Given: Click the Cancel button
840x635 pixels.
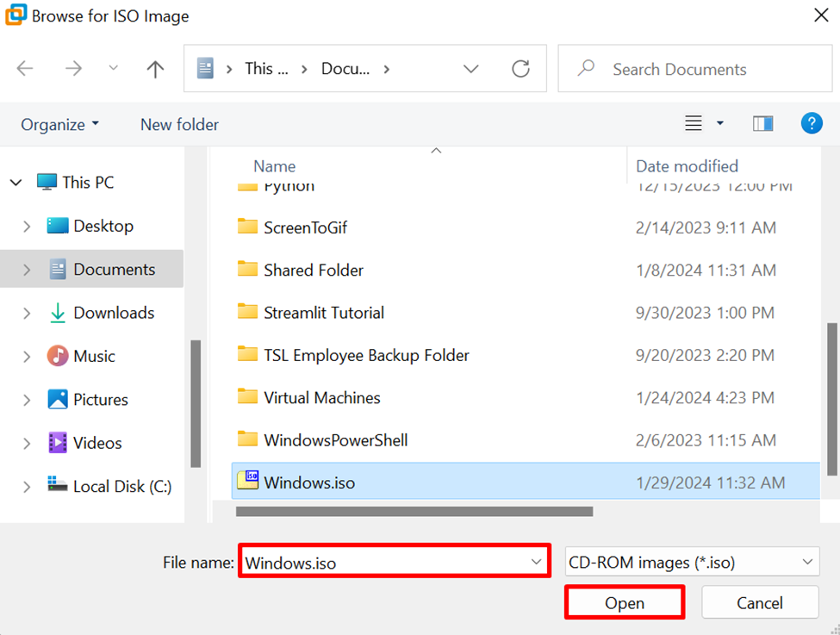Looking at the screenshot, I should [760, 602].
